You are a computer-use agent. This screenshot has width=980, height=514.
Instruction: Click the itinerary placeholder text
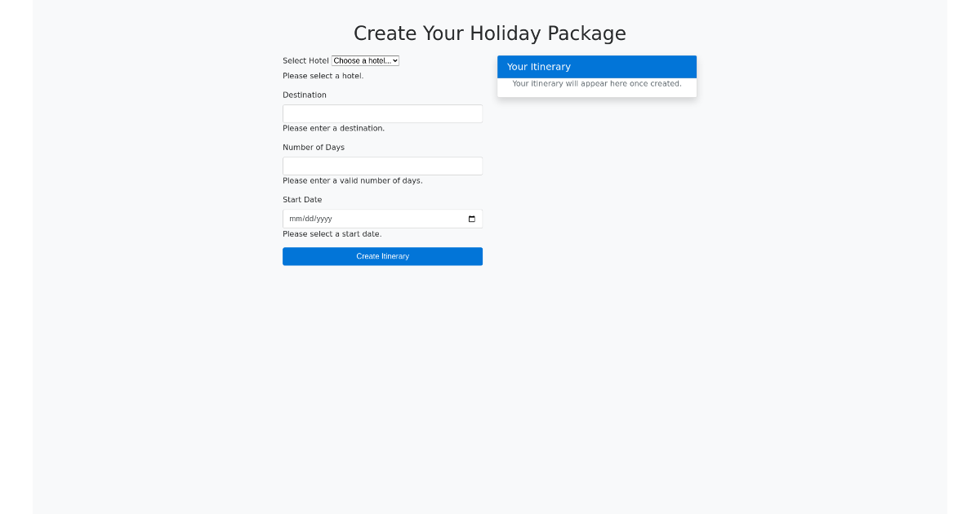click(x=596, y=83)
